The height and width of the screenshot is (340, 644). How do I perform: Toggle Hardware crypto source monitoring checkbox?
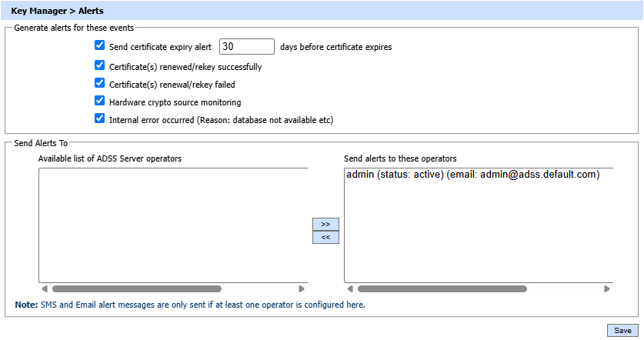[x=99, y=101]
